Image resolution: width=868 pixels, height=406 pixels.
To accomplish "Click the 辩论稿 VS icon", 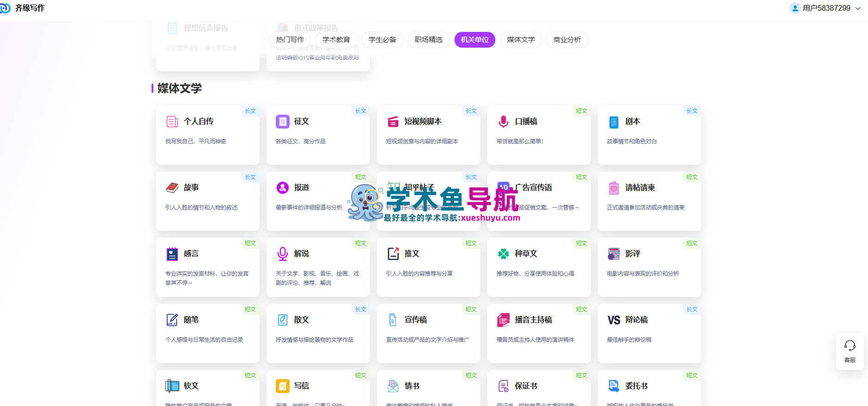I will 614,320.
